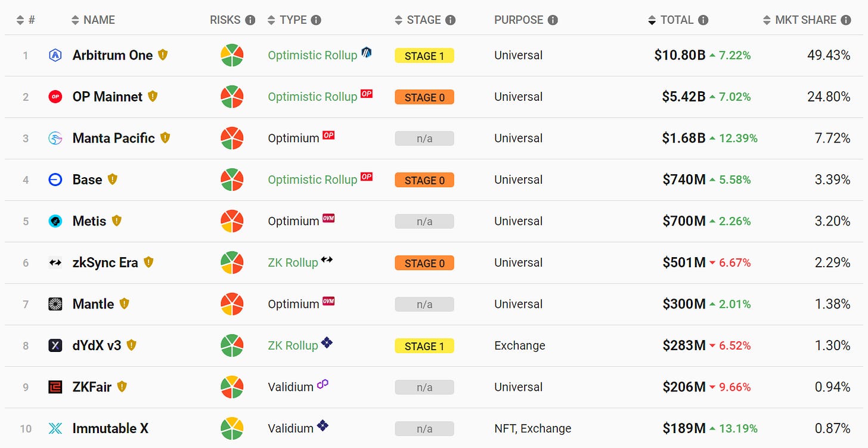The image size is (868, 448).
Task: Click the 49.43% market share value
Action: (x=829, y=55)
